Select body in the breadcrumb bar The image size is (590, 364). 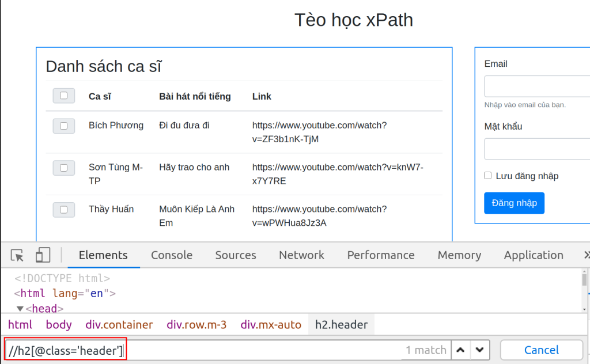click(59, 324)
